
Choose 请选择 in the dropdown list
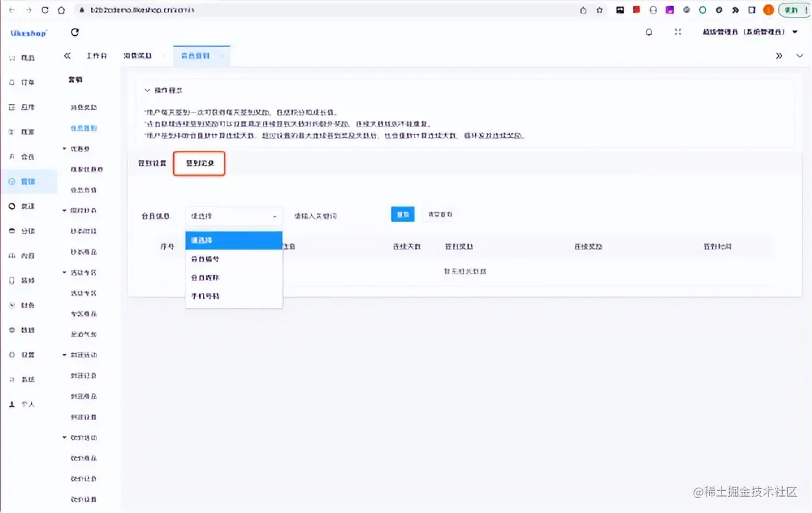(234, 240)
